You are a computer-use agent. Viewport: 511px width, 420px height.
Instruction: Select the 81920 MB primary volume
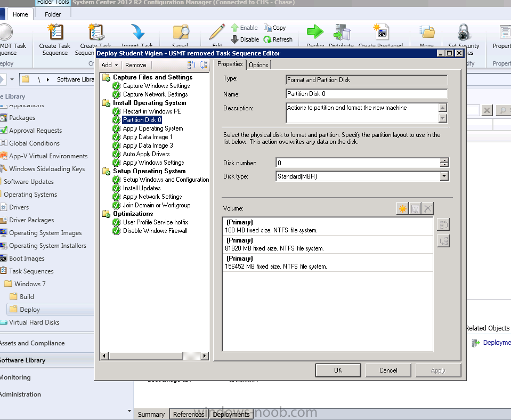[x=328, y=245]
